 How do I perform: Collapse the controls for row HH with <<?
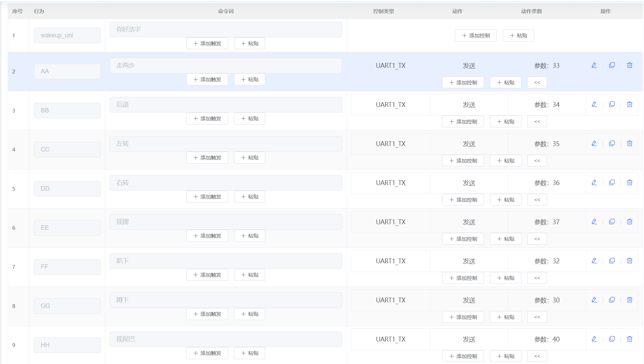point(537,356)
